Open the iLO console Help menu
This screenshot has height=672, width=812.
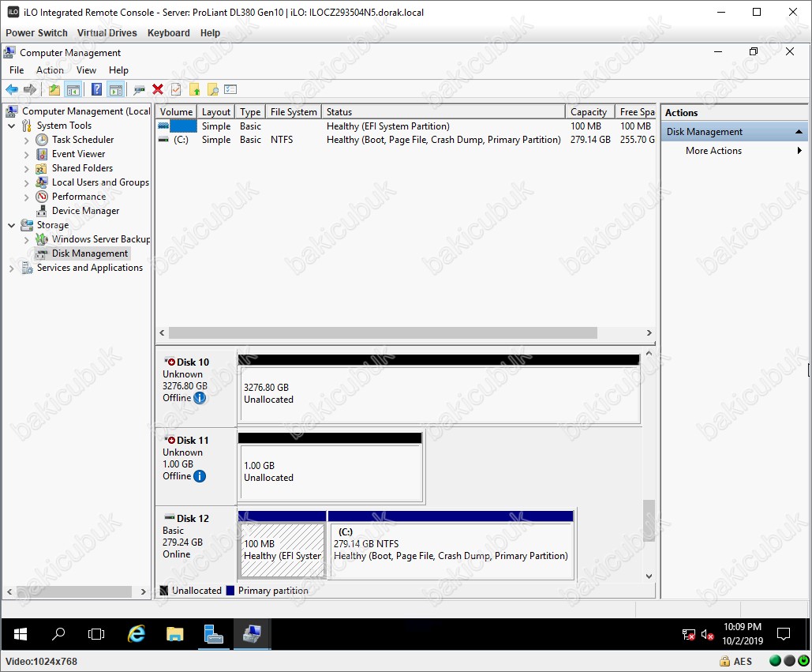click(210, 32)
